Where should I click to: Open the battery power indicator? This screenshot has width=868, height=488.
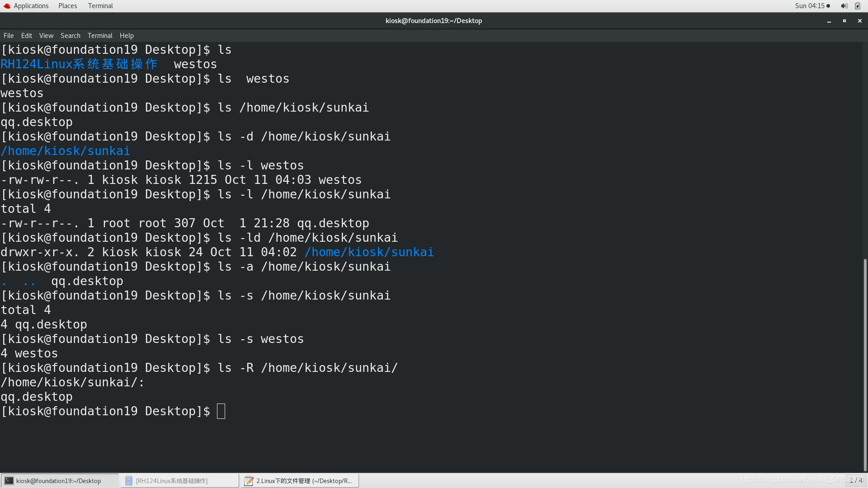[x=858, y=6]
